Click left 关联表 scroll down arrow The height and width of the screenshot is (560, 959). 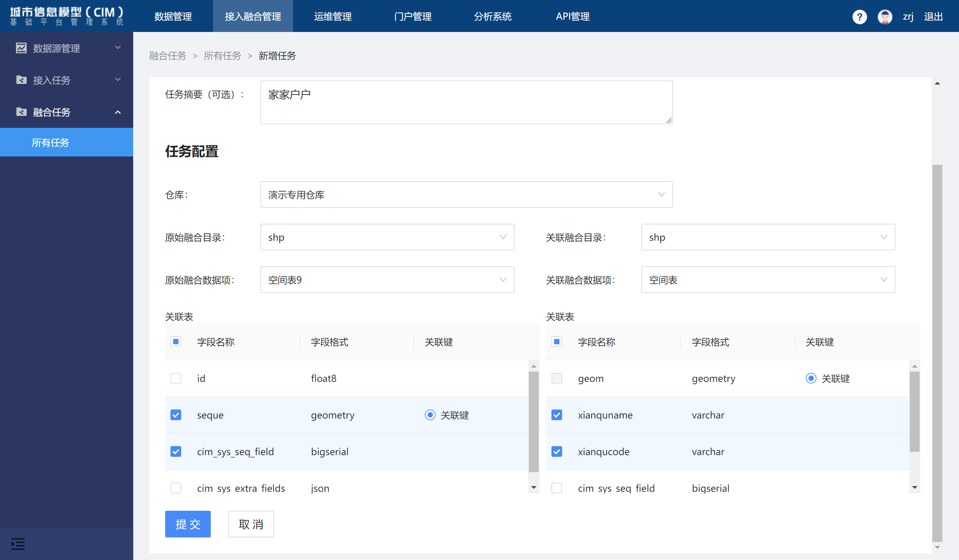pos(533,487)
